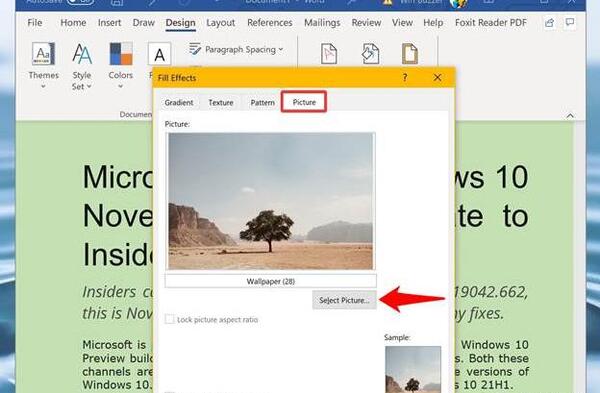Switch to the Texture tab

tap(221, 103)
